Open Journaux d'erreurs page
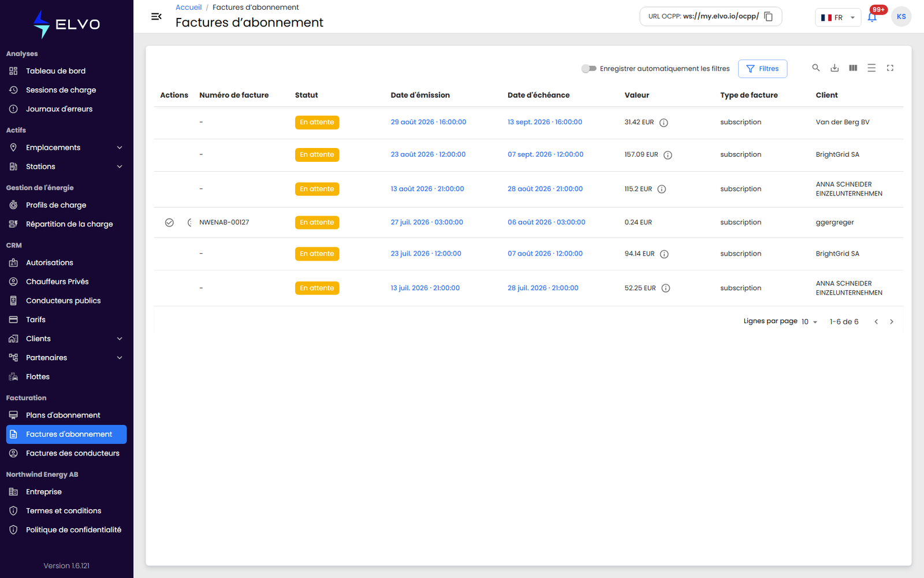 point(66,109)
